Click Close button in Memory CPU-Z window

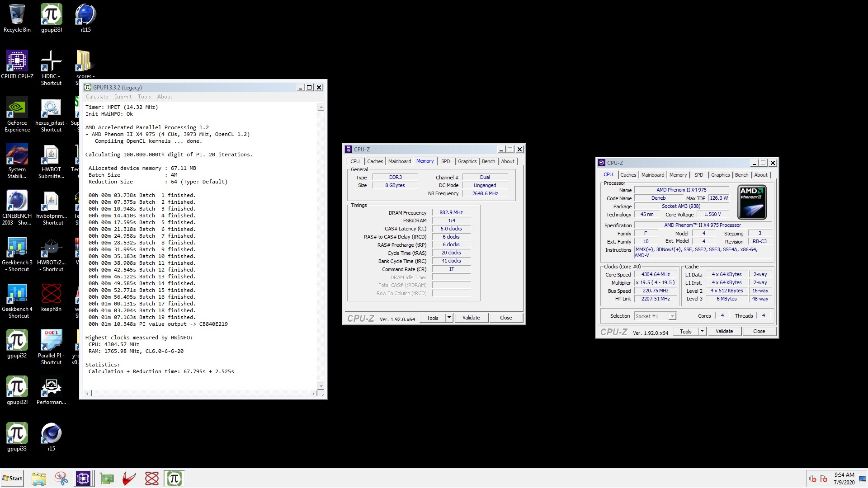(506, 318)
